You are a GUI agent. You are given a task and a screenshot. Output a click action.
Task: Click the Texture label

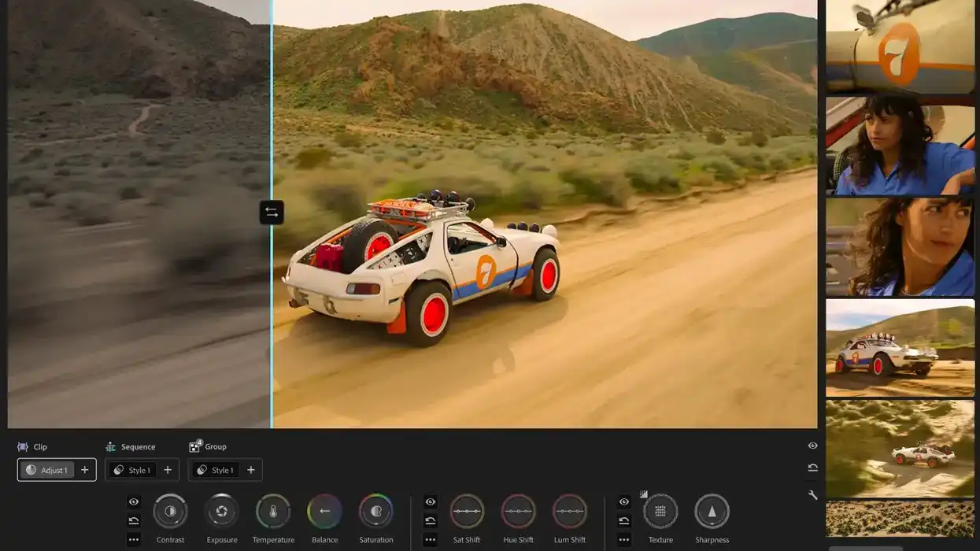pyautogui.click(x=660, y=540)
